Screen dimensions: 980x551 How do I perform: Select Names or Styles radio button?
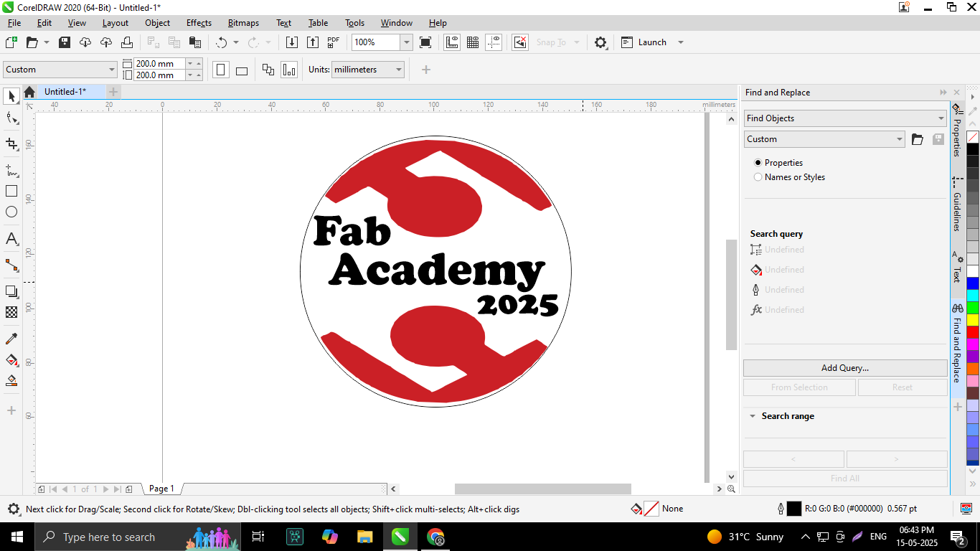[x=758, y=177]
